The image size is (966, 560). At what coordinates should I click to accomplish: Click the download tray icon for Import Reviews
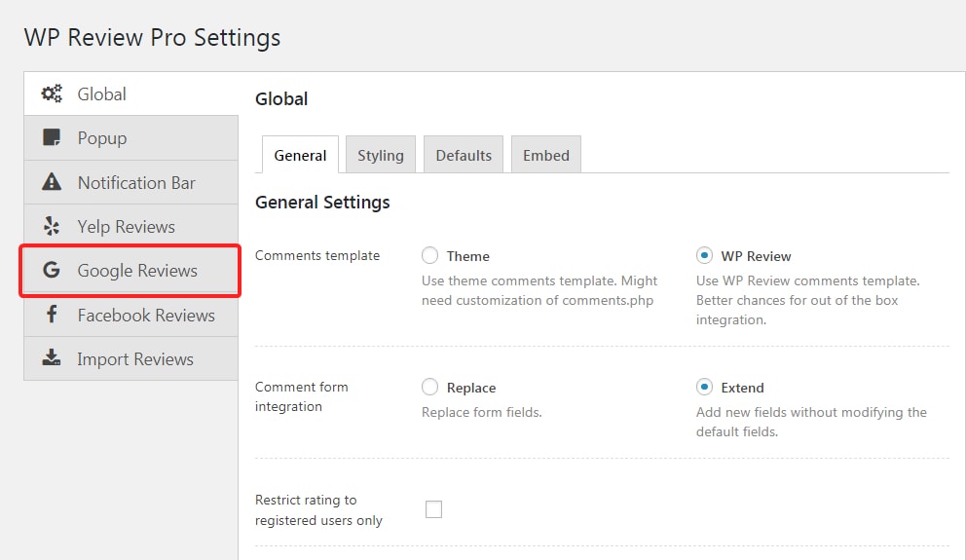click(x=52, y=358)
